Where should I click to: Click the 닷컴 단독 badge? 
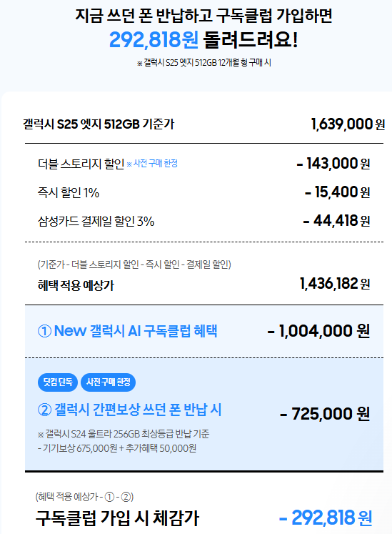click(58, 382)
